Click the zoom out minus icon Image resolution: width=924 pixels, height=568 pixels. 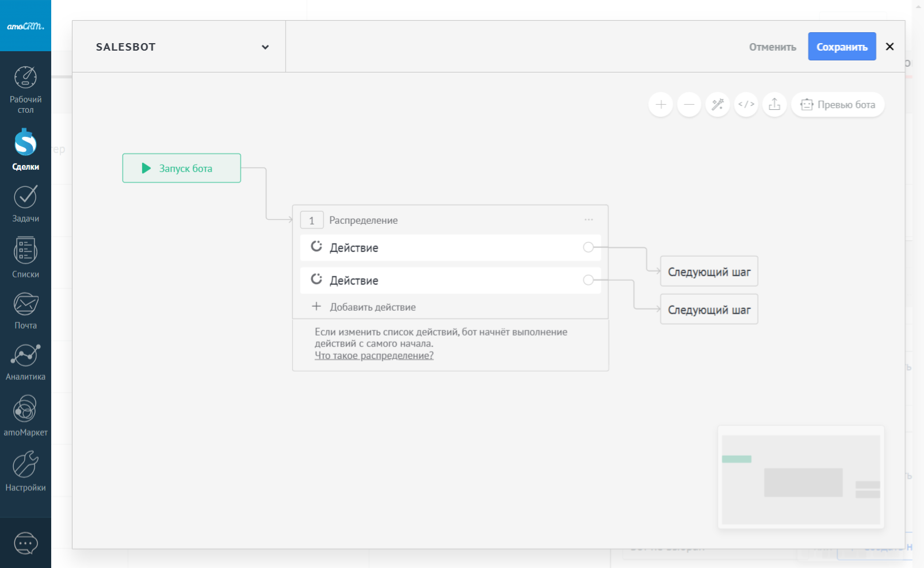tap(689, 105)
